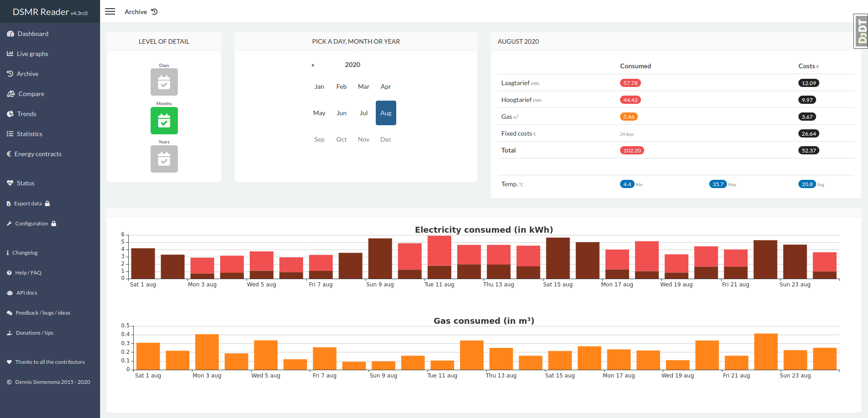Click the 2020 year header in picker
The image size is (868, 418).
click(x=353, y=65)
